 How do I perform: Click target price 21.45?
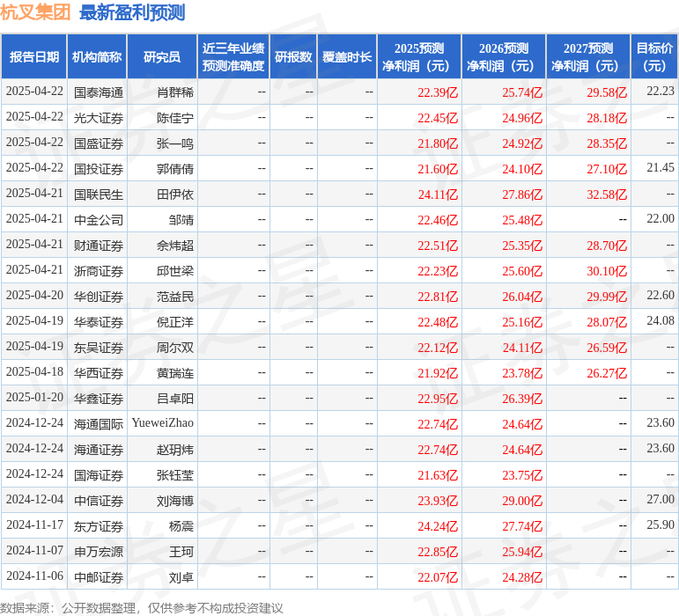(x=661, y=168)
